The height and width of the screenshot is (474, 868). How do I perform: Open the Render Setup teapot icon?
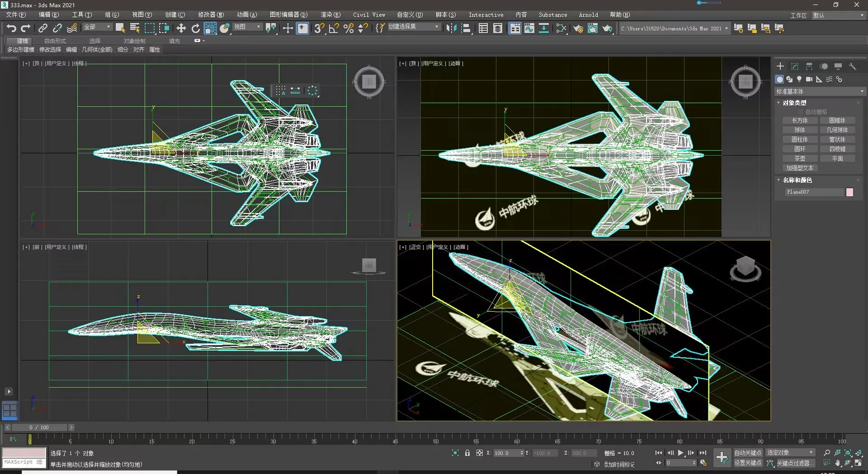[578, 28]
